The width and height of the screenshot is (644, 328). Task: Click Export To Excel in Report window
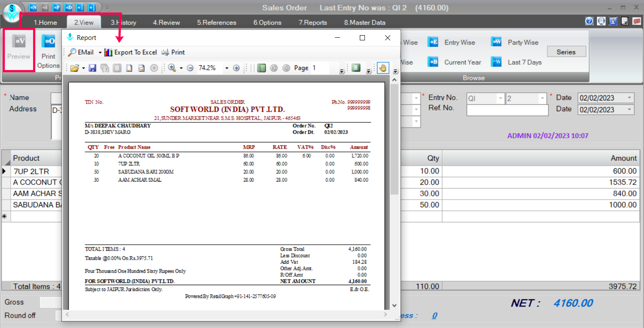[x=131, y=52]
